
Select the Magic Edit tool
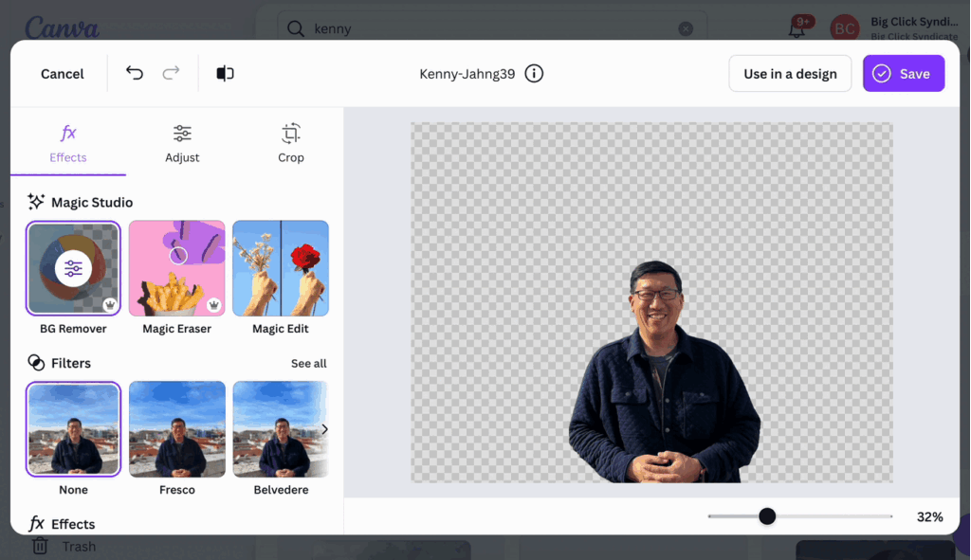click(281, 267)
